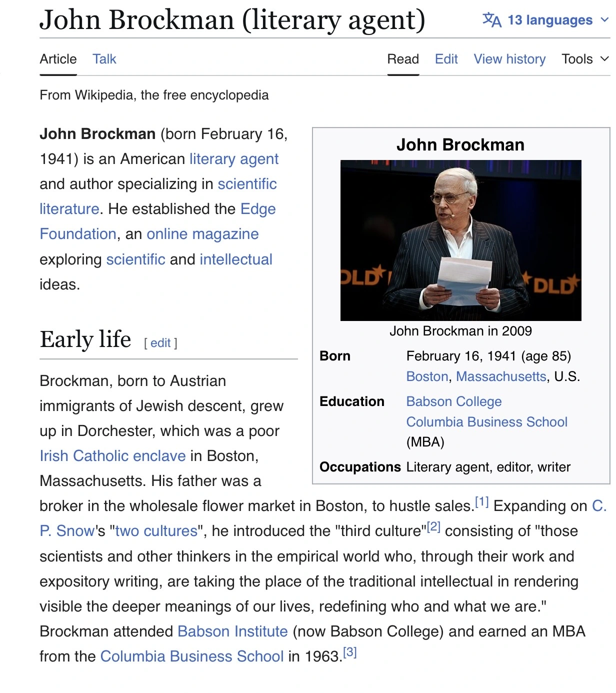Edit the Early life section

pyautogui.click(x=160, y=343)
